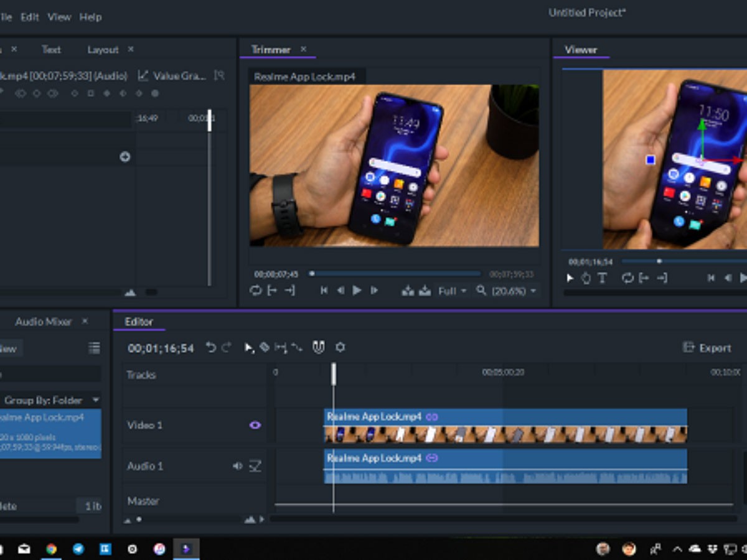The width and height of the screenshot is (747, 560).
Task: Toggle list view icon in Media panel
Action: 94,348
